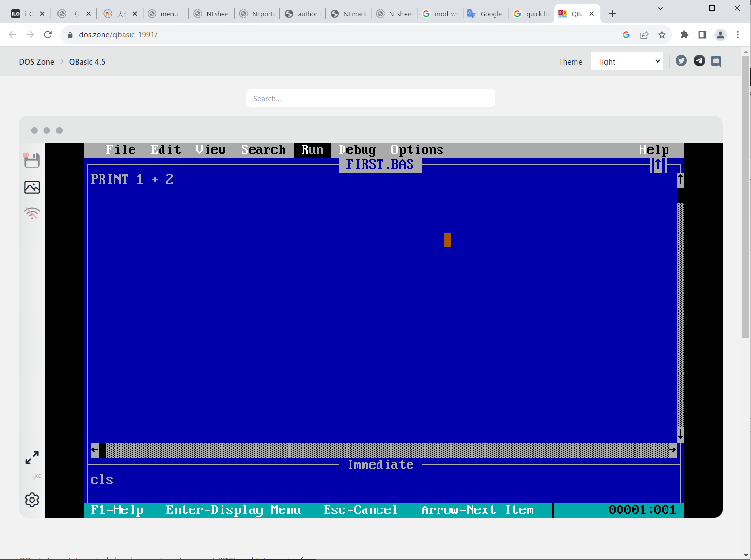The width and height of the screenshot is (751, 560).
Task: Click the vertical scrollbar up arrow in editor
Action: (x=680, y=180)
